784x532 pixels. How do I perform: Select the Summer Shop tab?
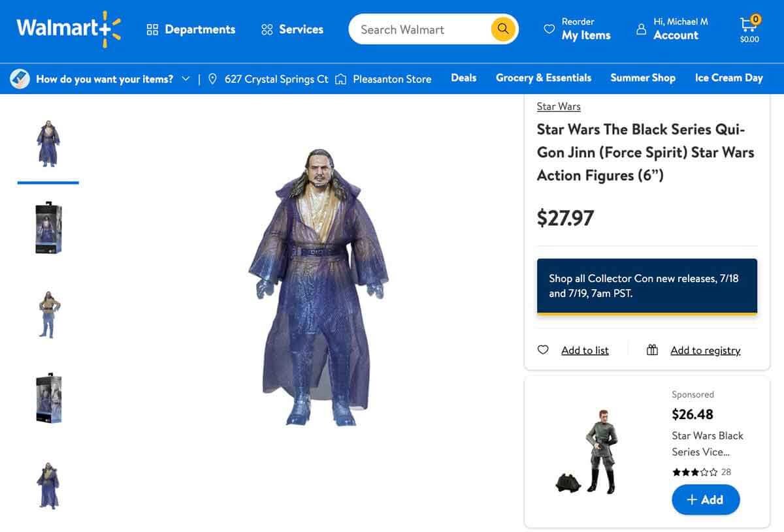click(643, 78)
